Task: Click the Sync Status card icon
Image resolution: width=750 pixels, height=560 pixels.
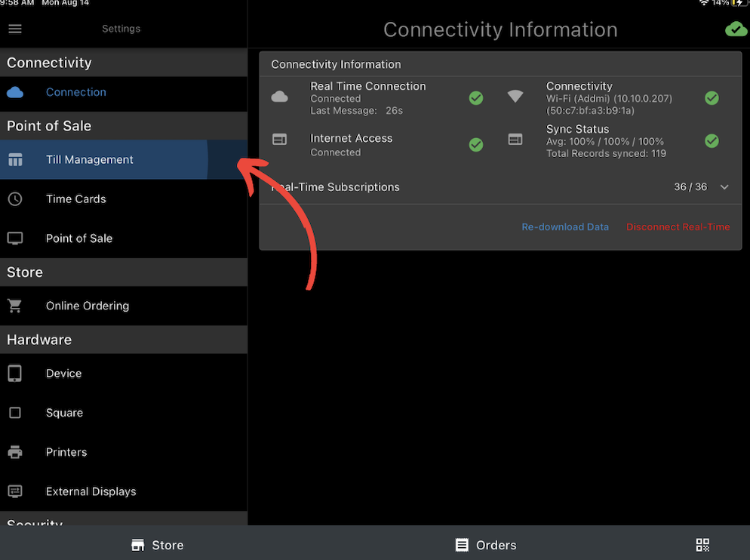Action: pyautogui.click(x=515, y=140)
